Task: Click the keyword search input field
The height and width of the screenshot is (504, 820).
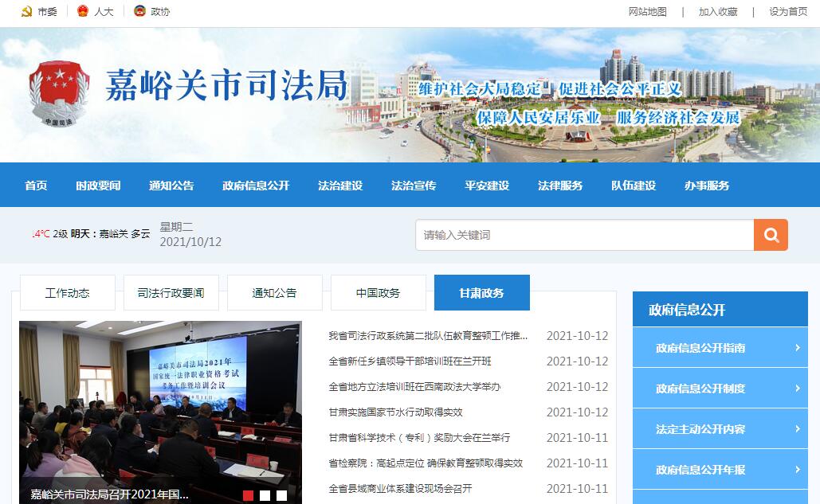Action: pos(584,235)
